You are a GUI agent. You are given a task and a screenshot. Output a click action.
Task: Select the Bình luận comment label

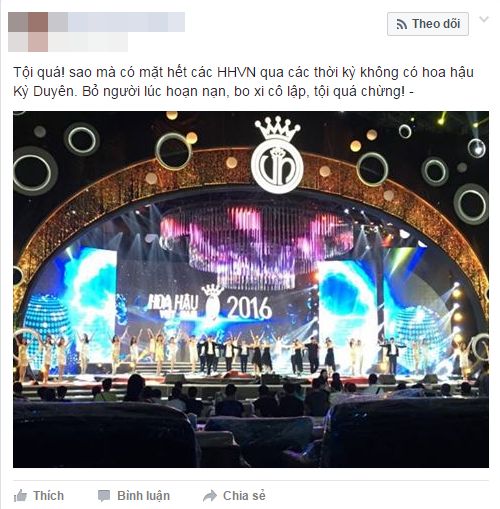[x=143, y=496]
